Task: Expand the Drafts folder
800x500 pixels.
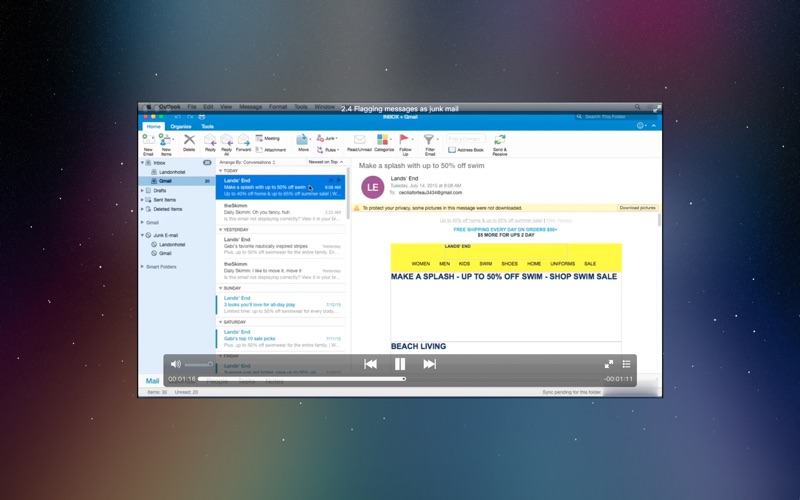Action: pyautogui.click(x=142, y=190)
